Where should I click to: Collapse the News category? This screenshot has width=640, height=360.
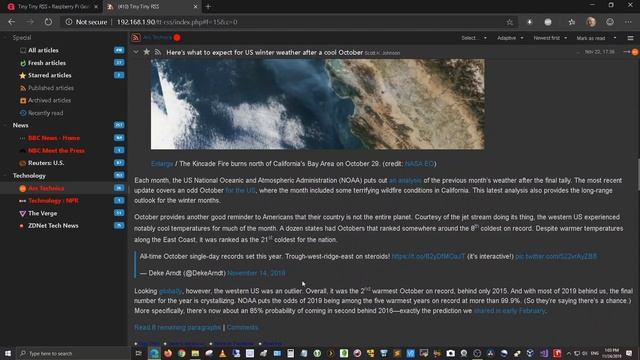tap(5, 125)
